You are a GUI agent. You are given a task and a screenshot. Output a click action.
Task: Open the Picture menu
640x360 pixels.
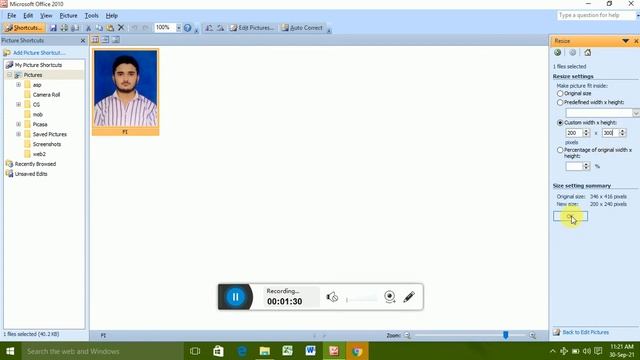pyautogui.click(x=68, y=16)
